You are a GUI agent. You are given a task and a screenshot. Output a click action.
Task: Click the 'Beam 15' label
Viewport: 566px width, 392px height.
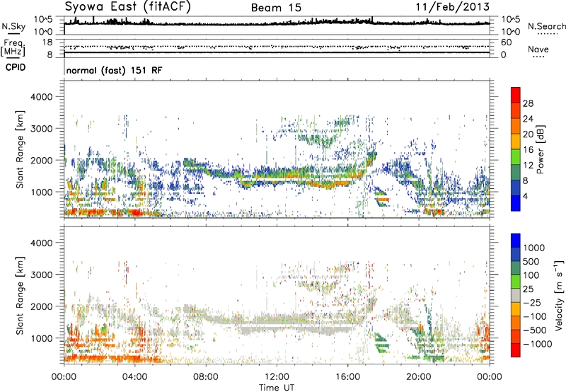pos(276,8)
